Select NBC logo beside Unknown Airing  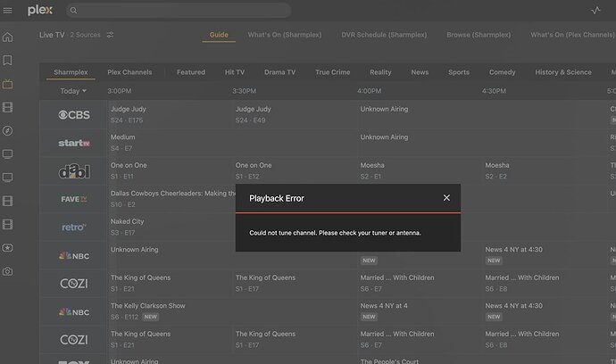point(74,256)
